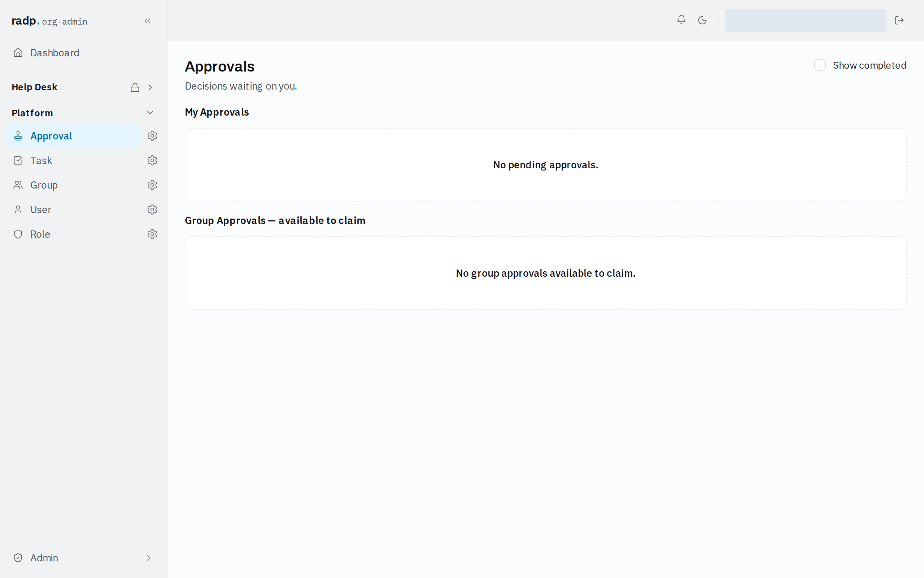Open Task settings gear
The width and height of the screenshot is (924, 578).
click(152, 160)
